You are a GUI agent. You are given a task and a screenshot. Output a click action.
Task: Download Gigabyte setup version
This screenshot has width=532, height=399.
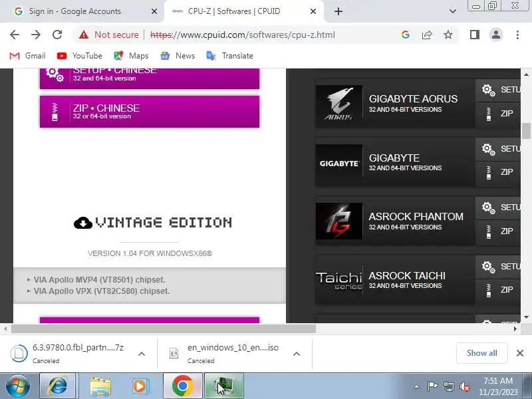[497, 149]
